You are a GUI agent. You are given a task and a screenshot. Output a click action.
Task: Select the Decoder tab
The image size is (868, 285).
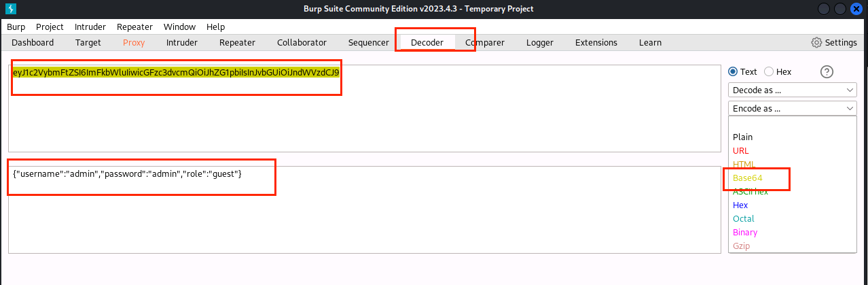tap(427, 42)
